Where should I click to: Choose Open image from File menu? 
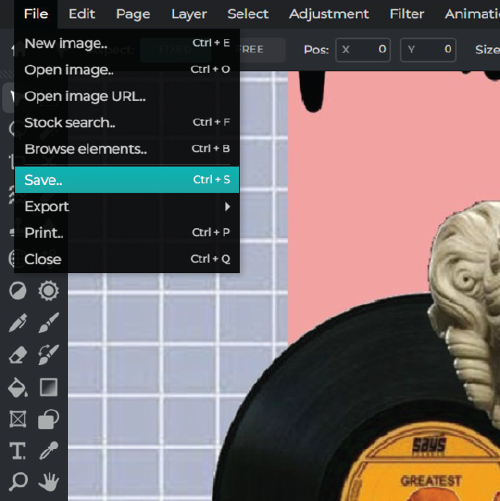click(x=127, y=69)
